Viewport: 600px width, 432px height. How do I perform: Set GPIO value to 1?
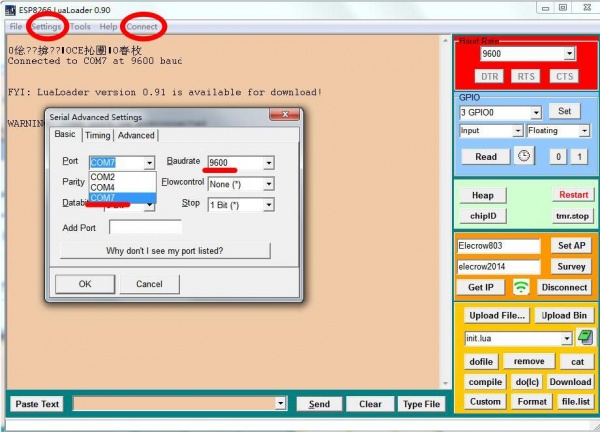pos(579,156)
